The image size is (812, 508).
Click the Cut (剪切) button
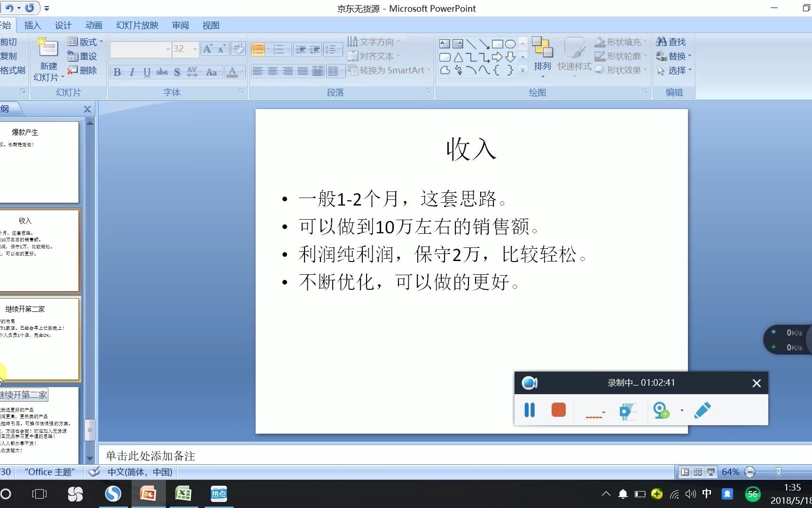(8, 42)
